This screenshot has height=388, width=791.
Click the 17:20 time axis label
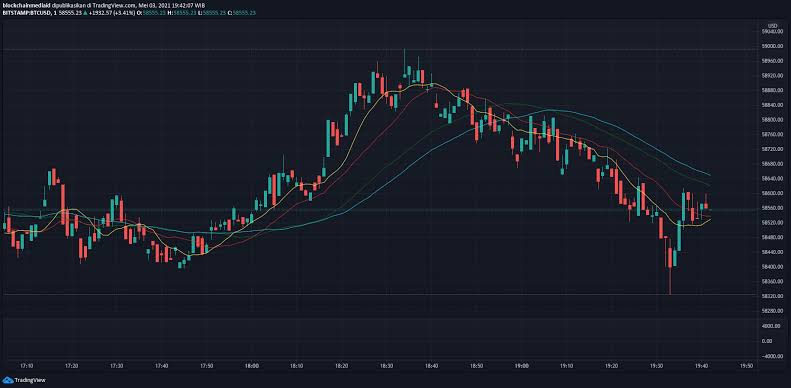coord(72,365)
